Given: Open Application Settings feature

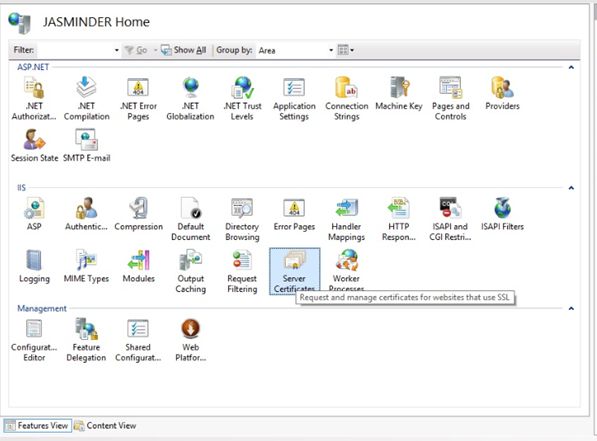Looking at the screenshot, I should tap(294, 98).
